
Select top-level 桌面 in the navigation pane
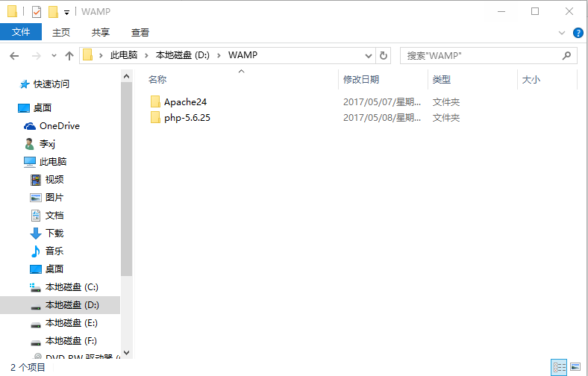pyautogui.click(x=42, y=108)
